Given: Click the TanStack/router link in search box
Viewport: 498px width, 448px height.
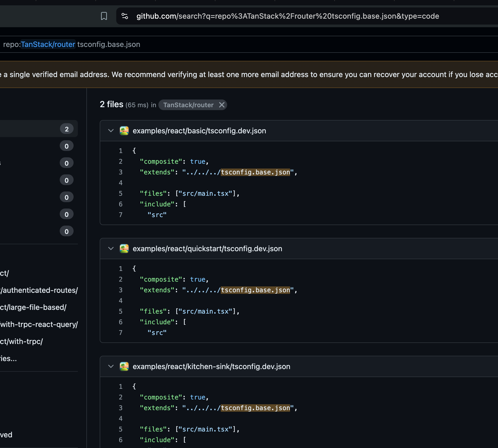Looking at the screenshot, I should tap(48, 44).
